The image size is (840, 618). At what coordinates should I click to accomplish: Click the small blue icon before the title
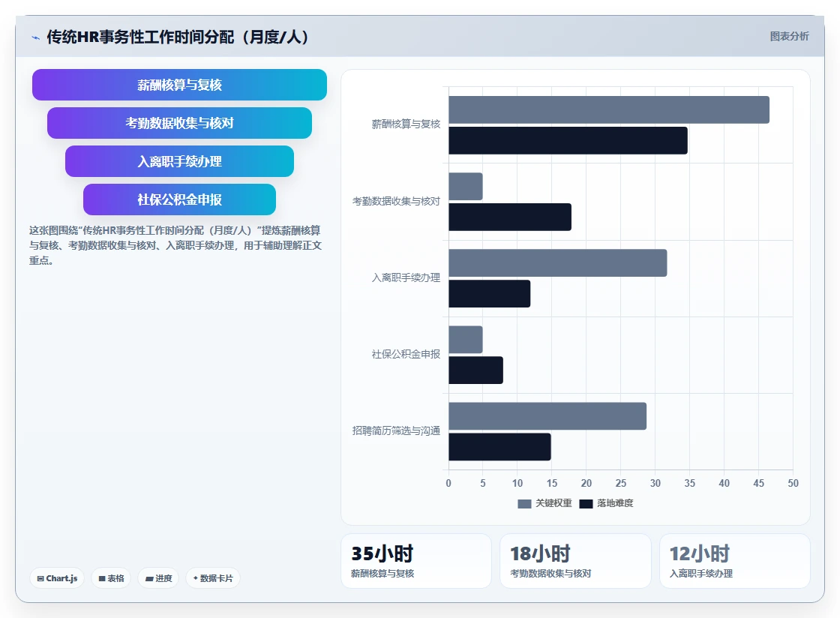pyautogui.click(x=36, y=37)
